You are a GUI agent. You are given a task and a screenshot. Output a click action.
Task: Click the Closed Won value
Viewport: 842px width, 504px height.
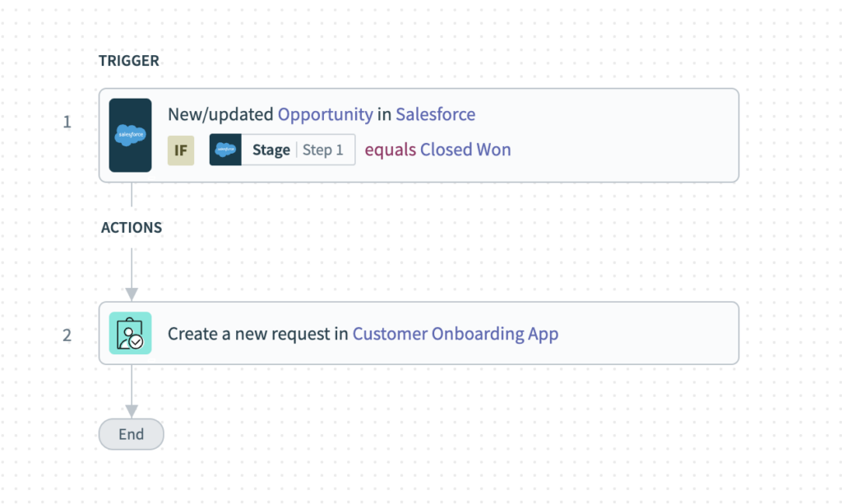point(465,150)
